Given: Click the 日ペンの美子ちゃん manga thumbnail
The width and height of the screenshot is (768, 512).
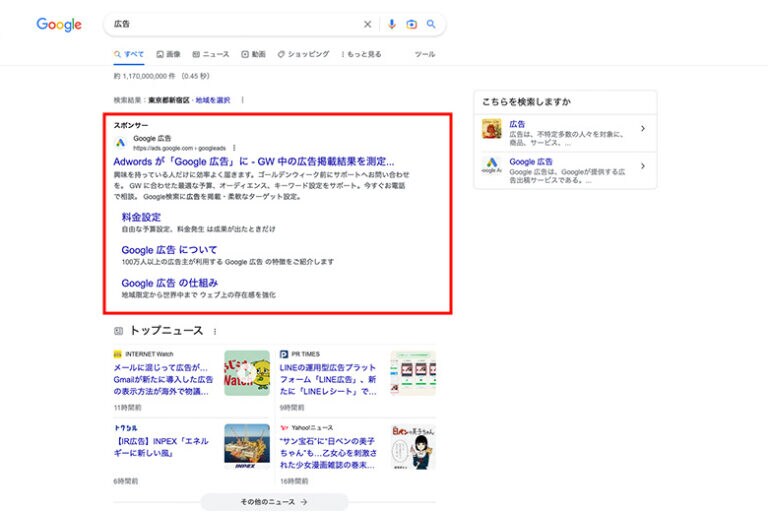Looking at the screenshot, I should pos(413,446).
